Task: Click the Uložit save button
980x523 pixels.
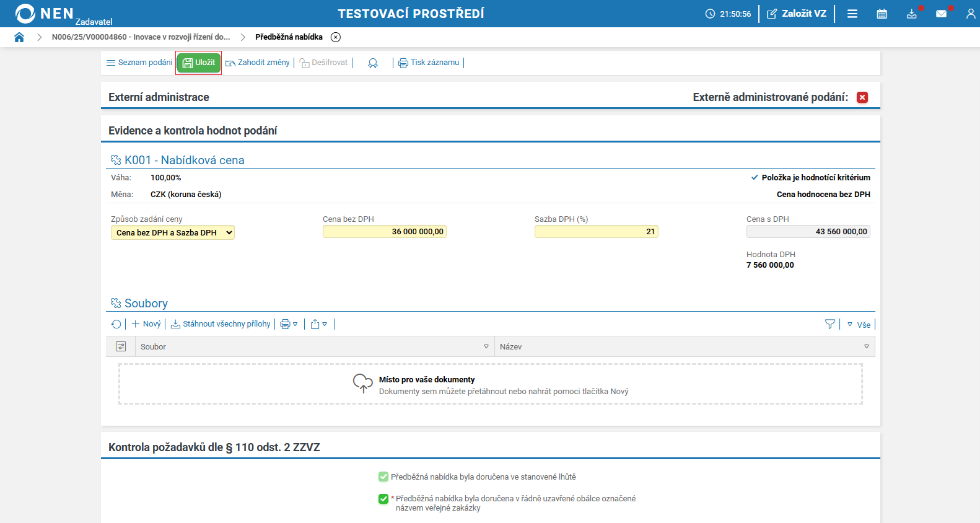Action: 199,63
